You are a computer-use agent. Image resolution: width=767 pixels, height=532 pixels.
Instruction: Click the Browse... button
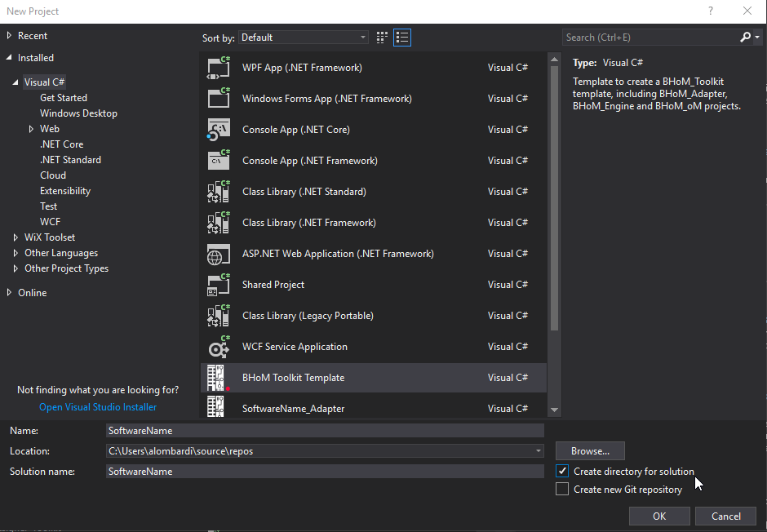[590, 451]
